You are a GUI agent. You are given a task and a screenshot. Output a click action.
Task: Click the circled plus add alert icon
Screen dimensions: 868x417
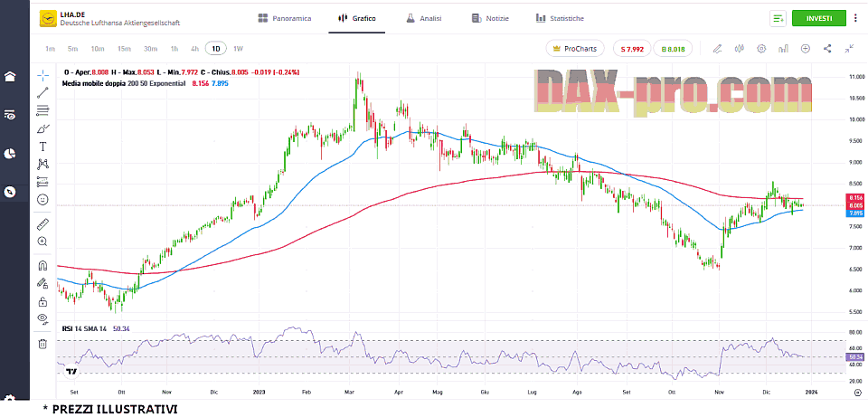806,49
